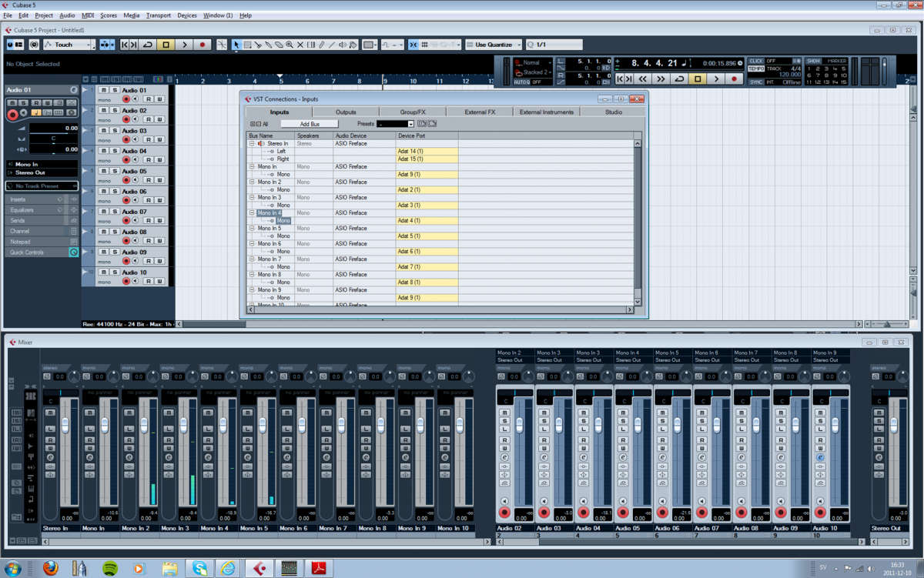Toggle Cycle loop in project toolbar
Viewport: 924px width, 578px height.
pos(148,45)
